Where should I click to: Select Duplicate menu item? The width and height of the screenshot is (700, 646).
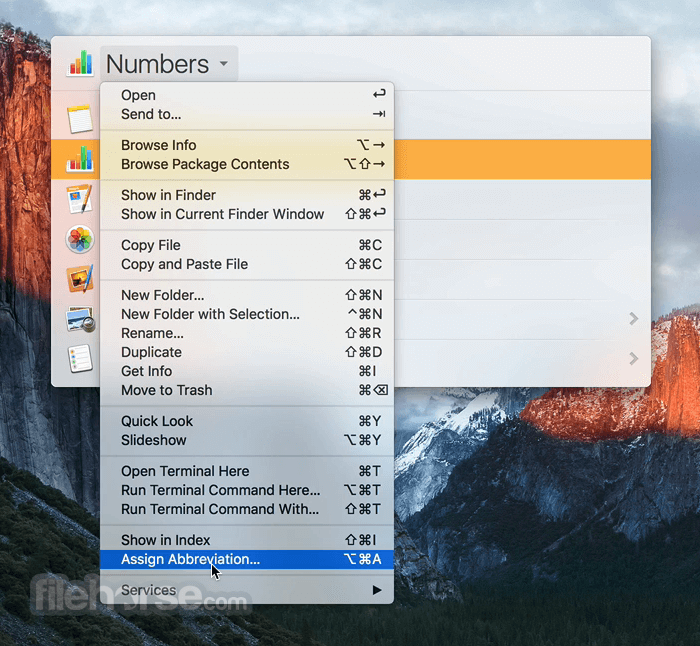click(247, 352)
